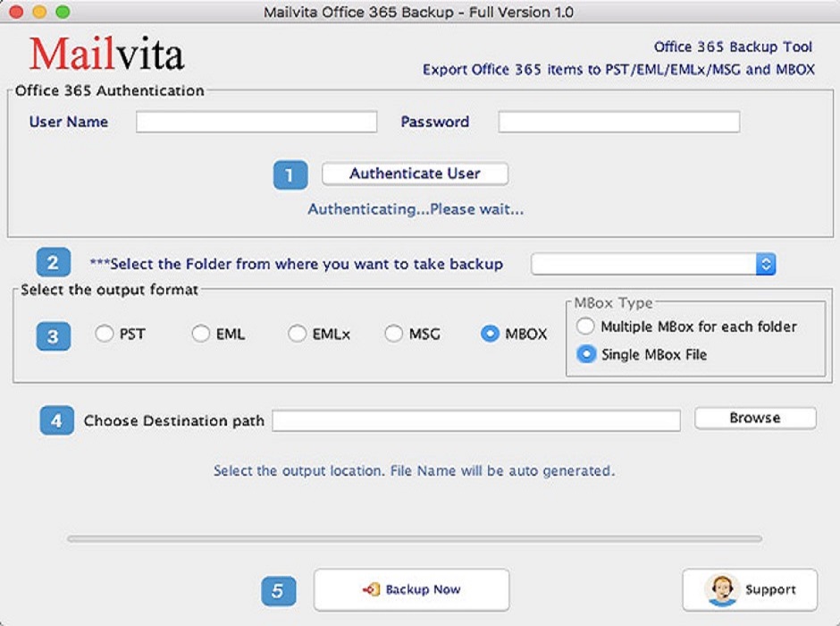Click the Authenticating...Please wait status text
Image resolution: width=840 pixels, height=626 pixels.
(416, 209)
